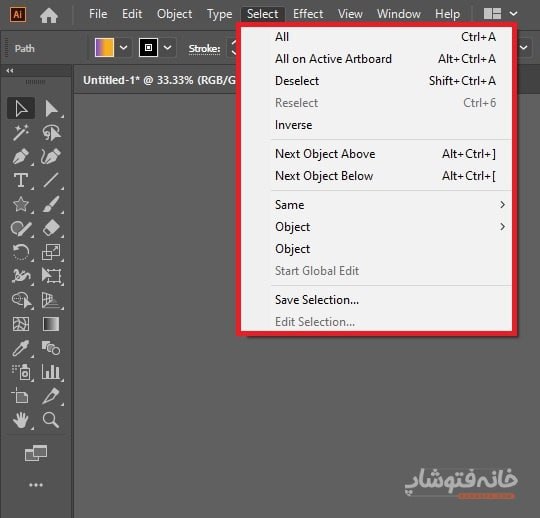Select the Magic Wand tool
540x518 pixels.
[x=21, y=133]
